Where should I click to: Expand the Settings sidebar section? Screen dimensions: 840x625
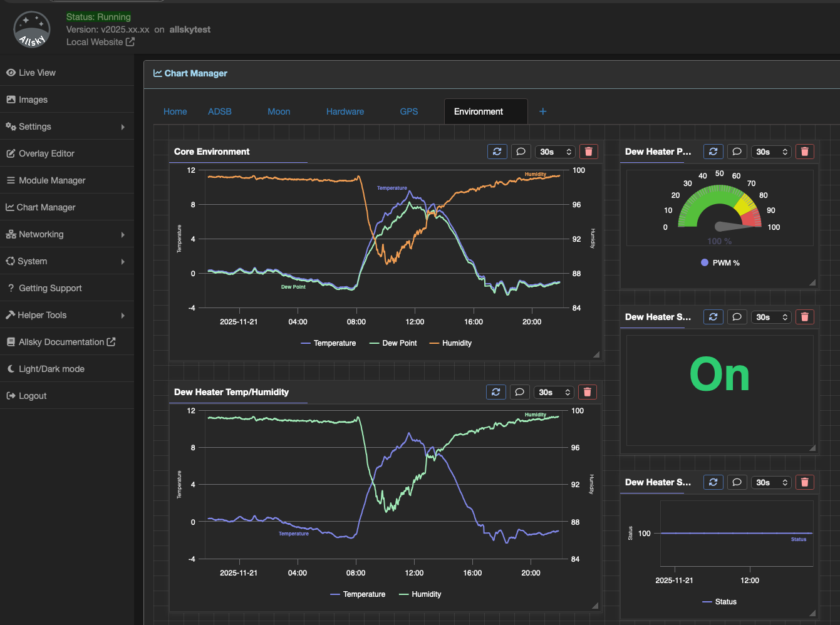35,126
